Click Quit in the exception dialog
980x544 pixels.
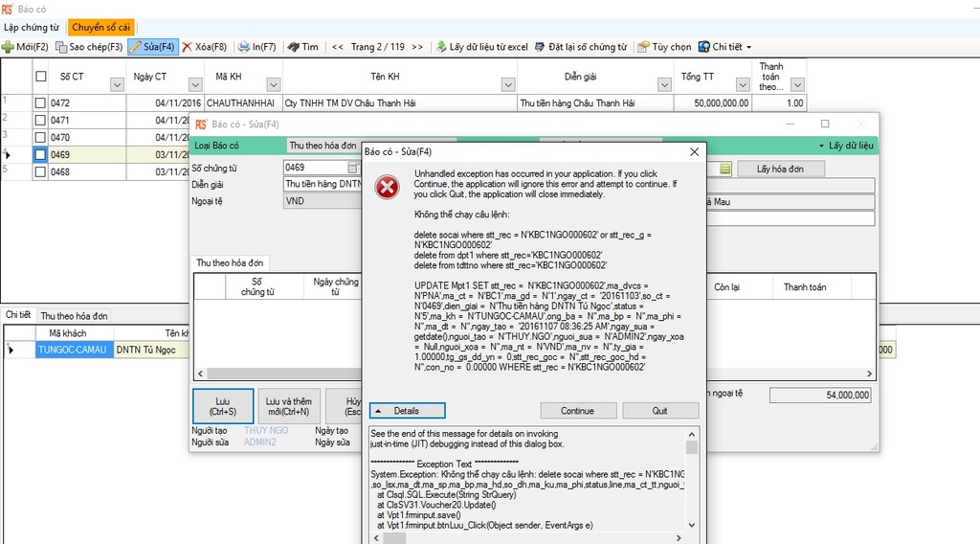[x=660, y=411]
